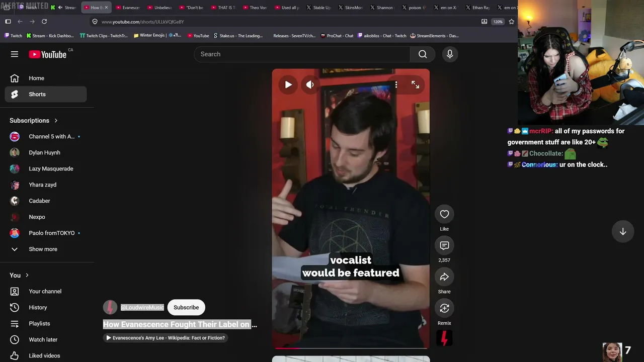Open Your channel page
The image size is (644, 362).
[46, 292]
